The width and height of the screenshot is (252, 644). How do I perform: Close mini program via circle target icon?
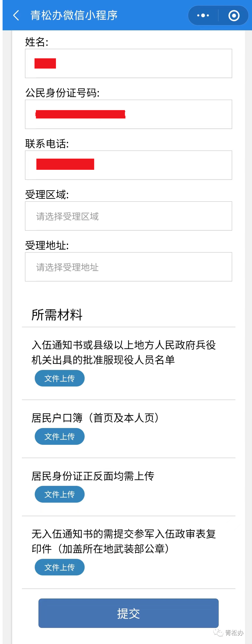click(x=234, y=15)
